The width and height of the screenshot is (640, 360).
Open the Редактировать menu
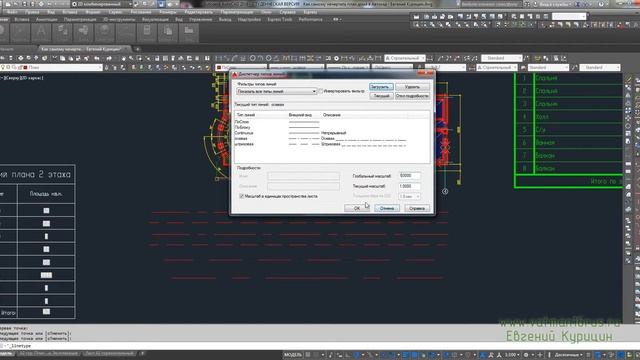(198, 12)
